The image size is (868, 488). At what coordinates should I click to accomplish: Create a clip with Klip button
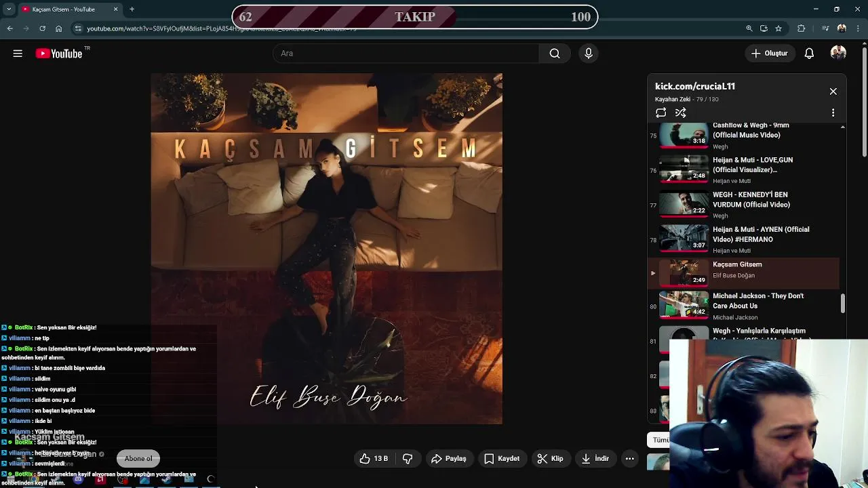click(x=550, y=459)
